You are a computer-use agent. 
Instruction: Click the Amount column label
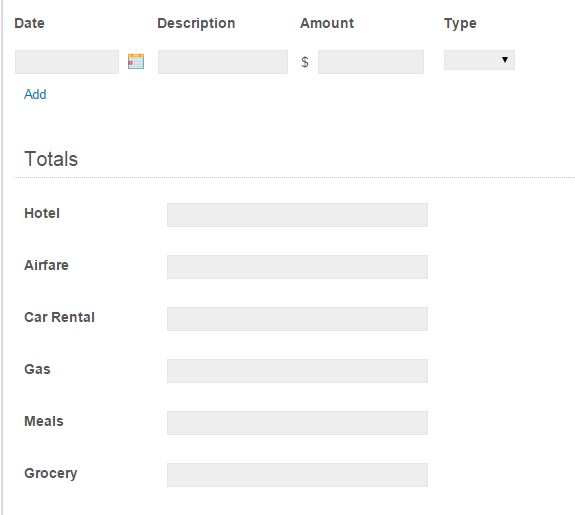pyautogui.click(x=327, y=23)
